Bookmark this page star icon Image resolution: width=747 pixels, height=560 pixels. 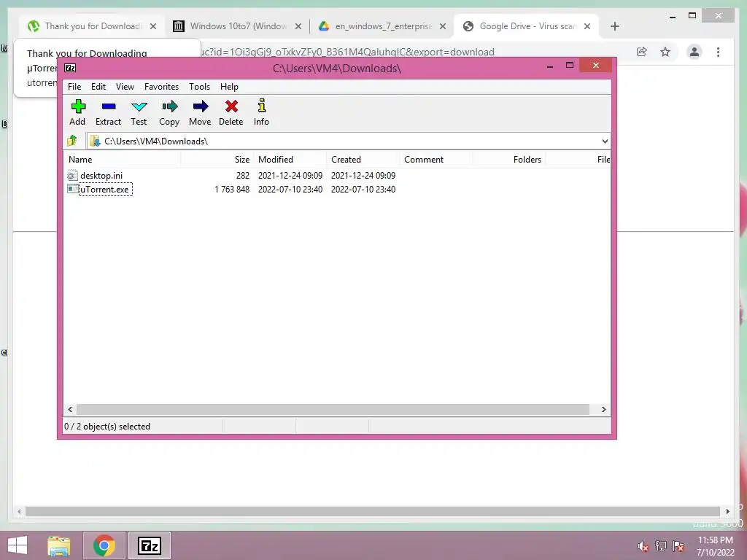pos(665,52)
